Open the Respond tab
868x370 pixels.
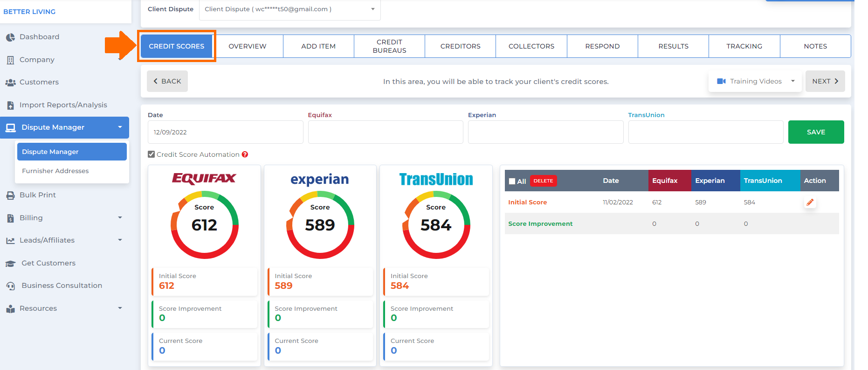[602, 46]
